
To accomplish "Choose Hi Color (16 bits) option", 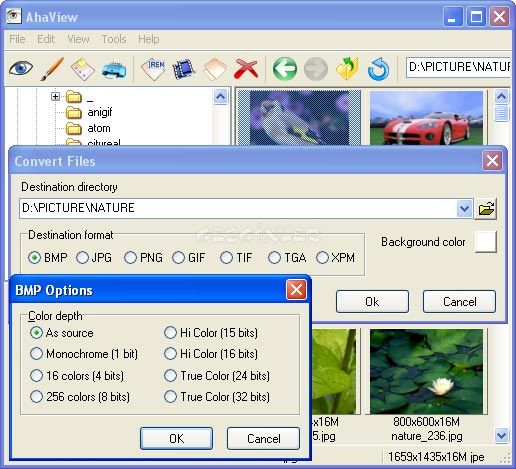I will [211, 354].
